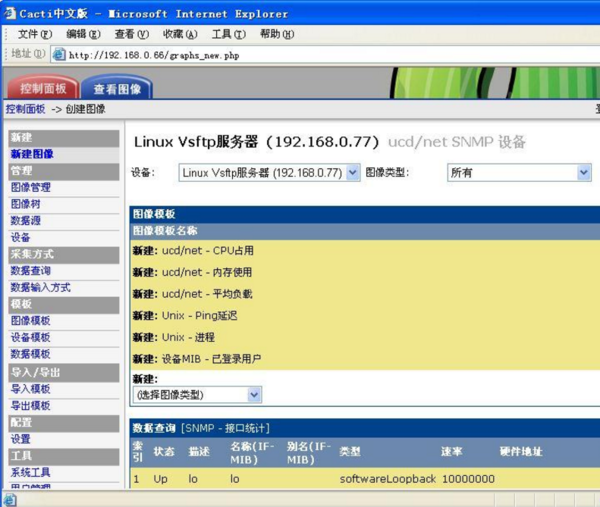Open 设备 in the sidebar
The image size is (600, 507).
tap(20, 237)
